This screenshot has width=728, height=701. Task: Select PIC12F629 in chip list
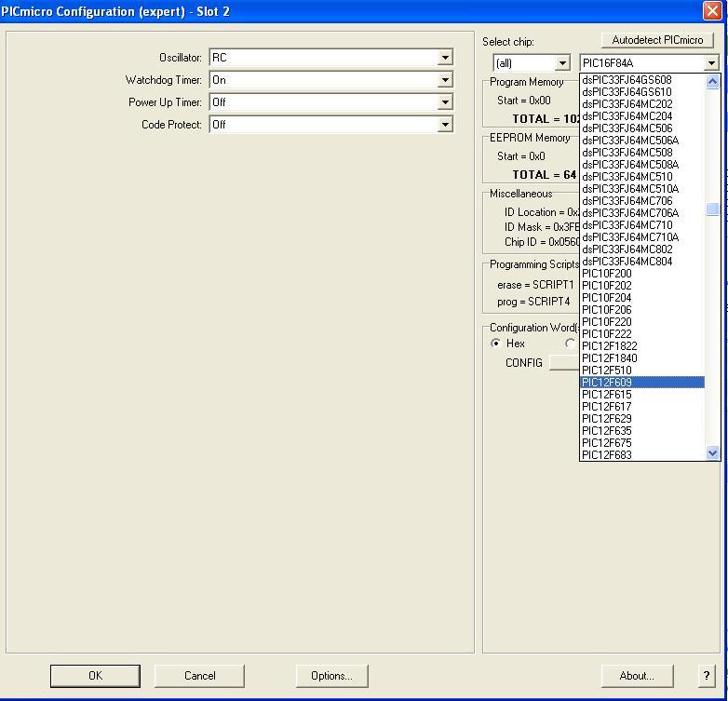click(x=642, y=418)
